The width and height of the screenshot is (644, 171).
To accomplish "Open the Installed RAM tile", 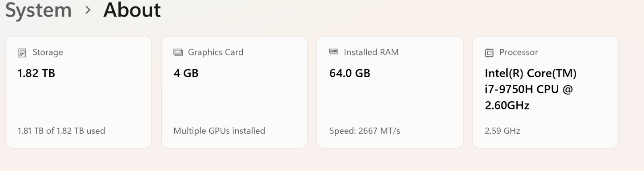I will [390, 92].
